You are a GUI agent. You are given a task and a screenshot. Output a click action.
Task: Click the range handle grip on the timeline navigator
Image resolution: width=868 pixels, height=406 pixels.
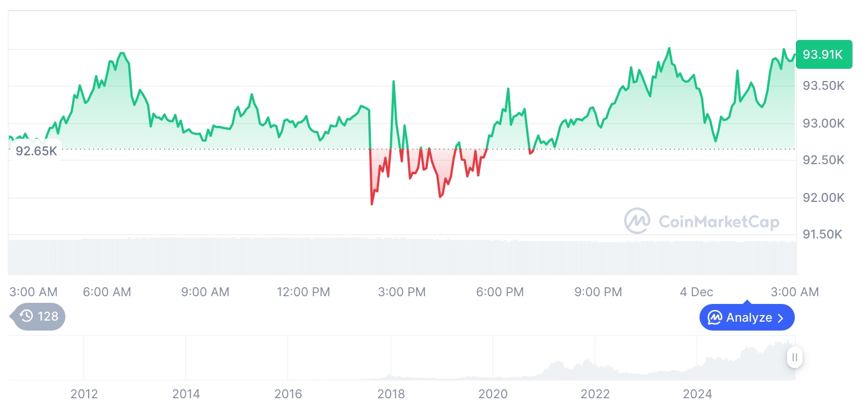[x=795, y=357]
